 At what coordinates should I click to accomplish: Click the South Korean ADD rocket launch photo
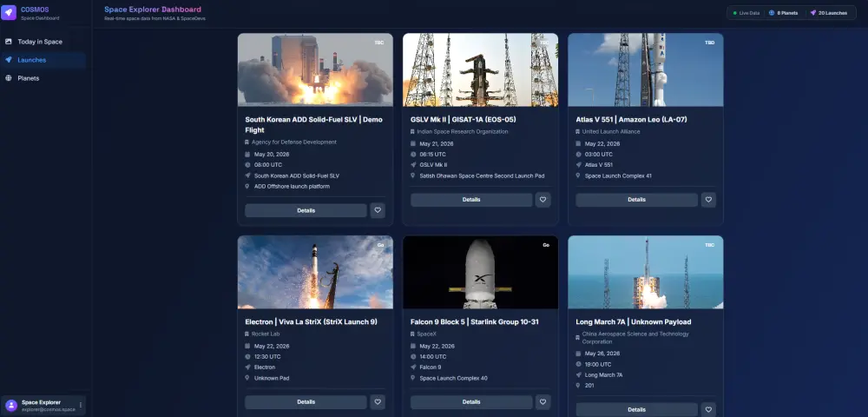(x=316, y=69)
